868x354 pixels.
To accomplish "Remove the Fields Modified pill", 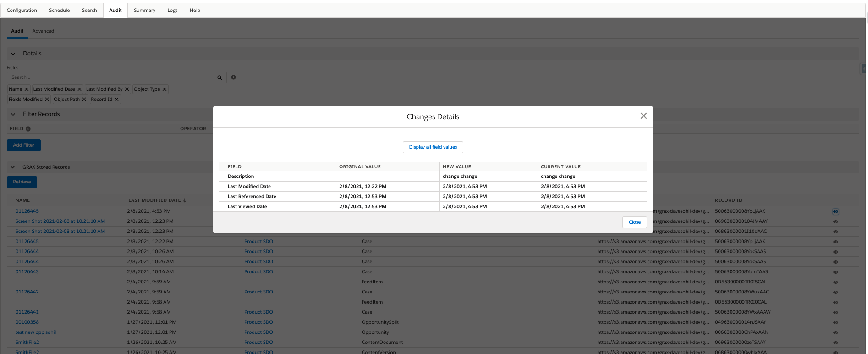I will click(x=47, y=100).
